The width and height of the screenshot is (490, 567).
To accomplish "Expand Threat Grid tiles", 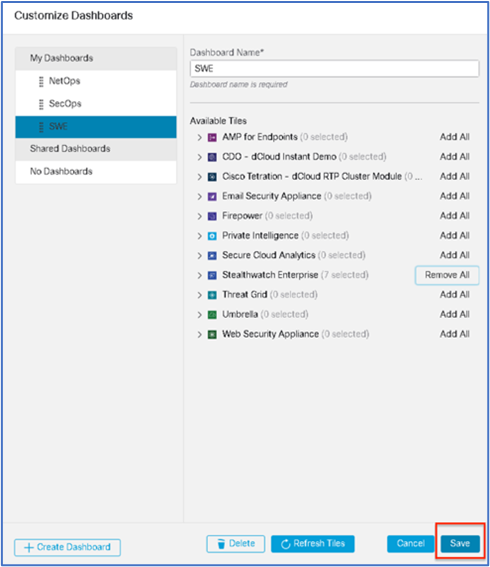I will point(199,295).
